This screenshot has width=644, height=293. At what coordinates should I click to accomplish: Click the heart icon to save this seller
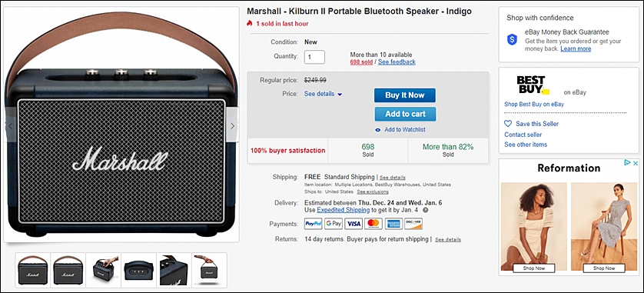(508, 124)
